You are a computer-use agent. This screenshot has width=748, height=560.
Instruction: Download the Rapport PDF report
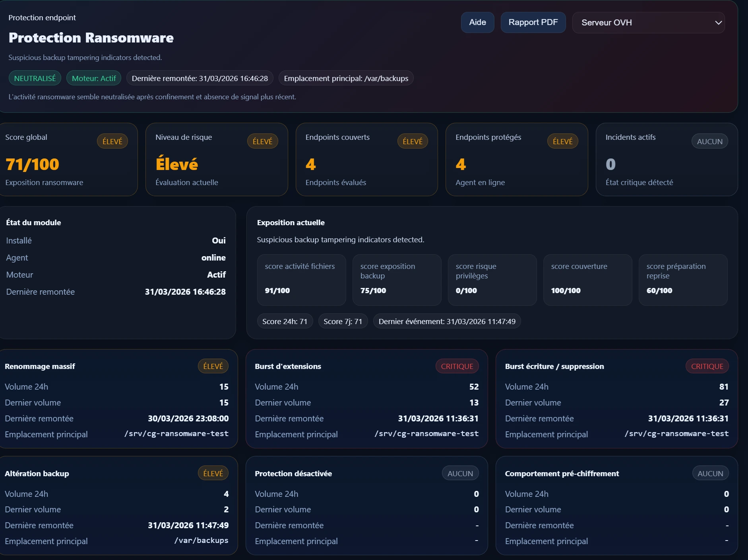point(533,22)
